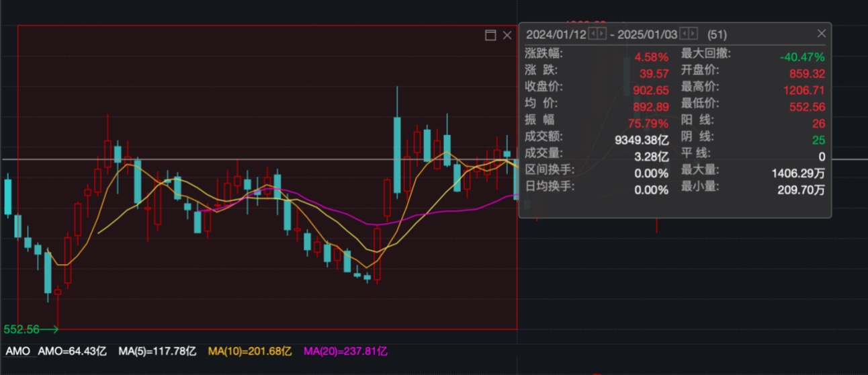Click the orange MA(10)=201.68亿 label
The height and width of the screenshot is (375, 868).
coord(250,351)
